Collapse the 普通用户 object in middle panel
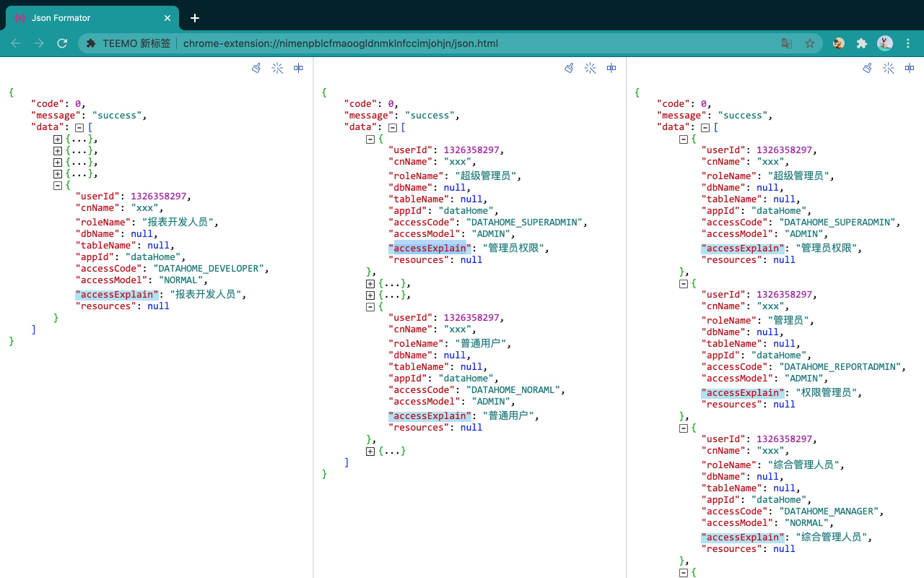 (x=370, y=306)
